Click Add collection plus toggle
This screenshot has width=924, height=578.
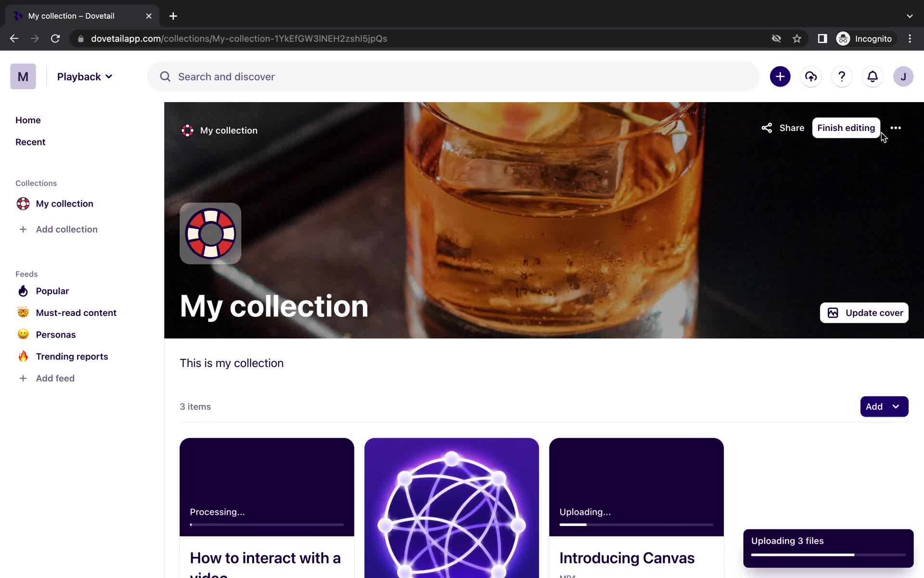(23, 229)
